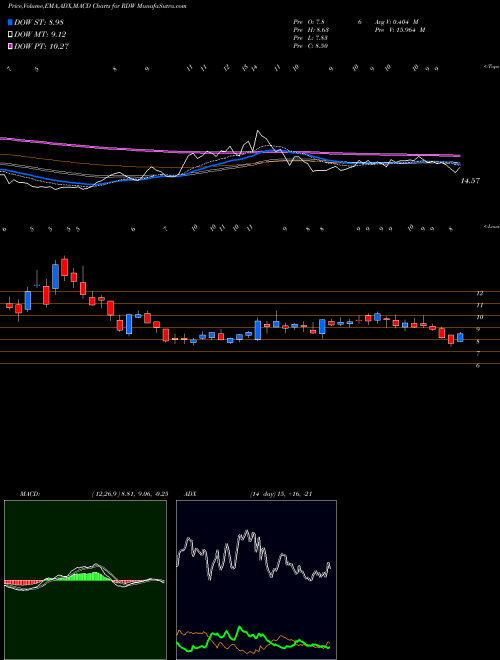This screenshot has width=500, height=660.
Task: Click the tallest red candlestick at price peak
Action: (64, 267)
